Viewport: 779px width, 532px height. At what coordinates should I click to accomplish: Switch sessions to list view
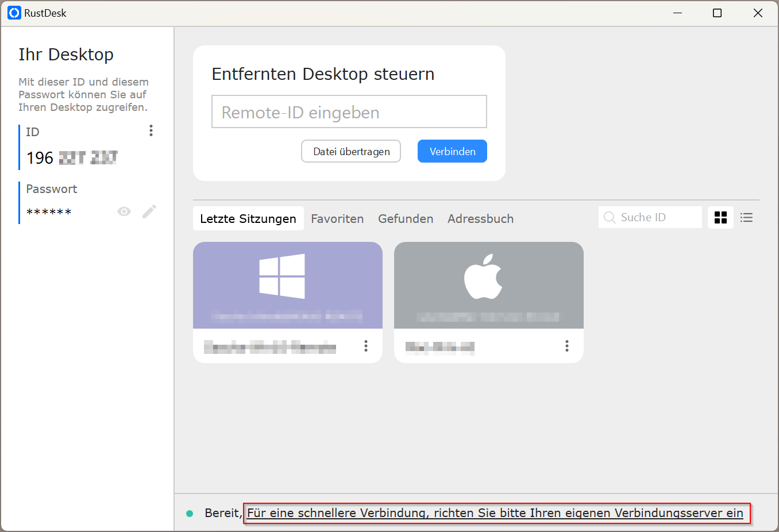tap(746, 217)
